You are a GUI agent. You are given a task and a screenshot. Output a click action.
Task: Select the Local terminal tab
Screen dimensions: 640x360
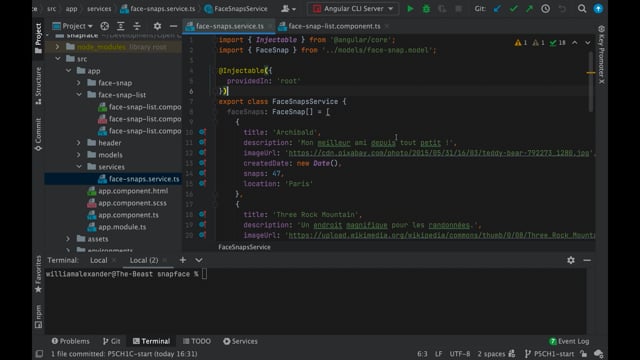coord(99,260)
